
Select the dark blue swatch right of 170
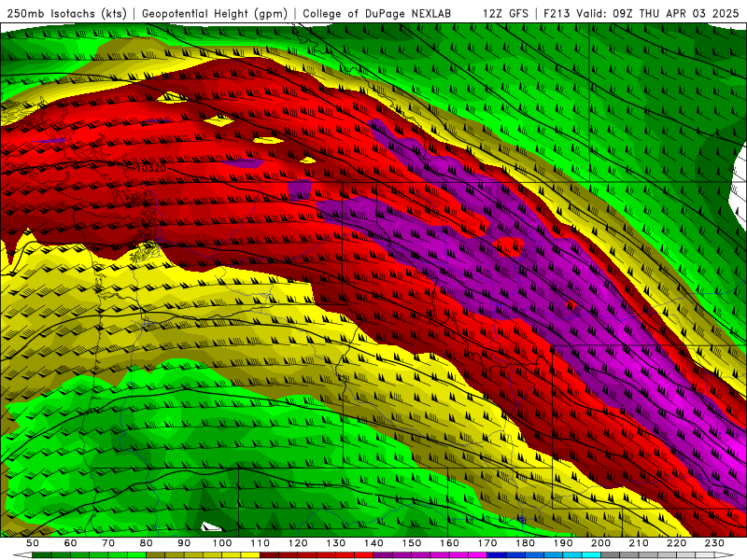coord(497,554)
